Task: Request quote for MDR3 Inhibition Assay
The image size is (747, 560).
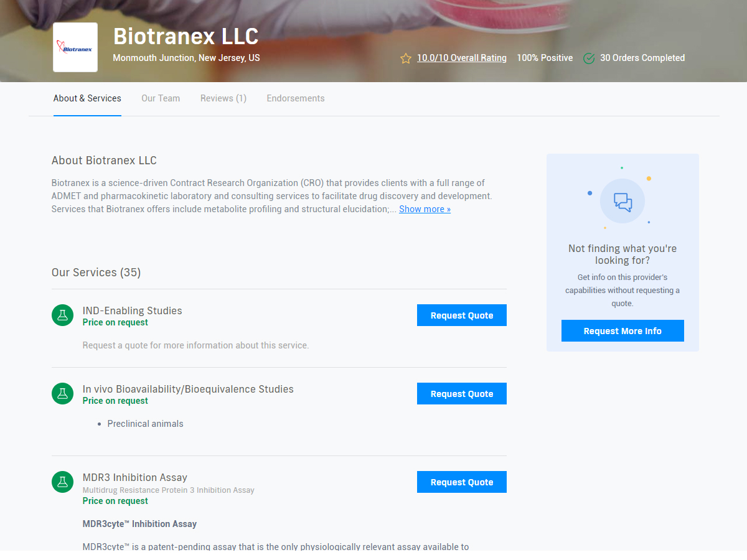Action: 461,482
